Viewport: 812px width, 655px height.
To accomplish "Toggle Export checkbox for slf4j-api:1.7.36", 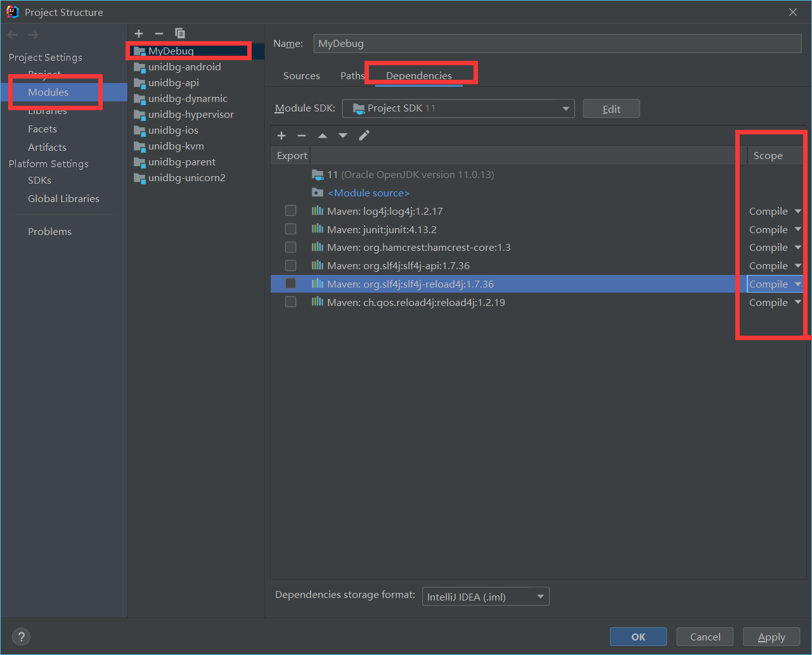I will click(x=290, y=265).
